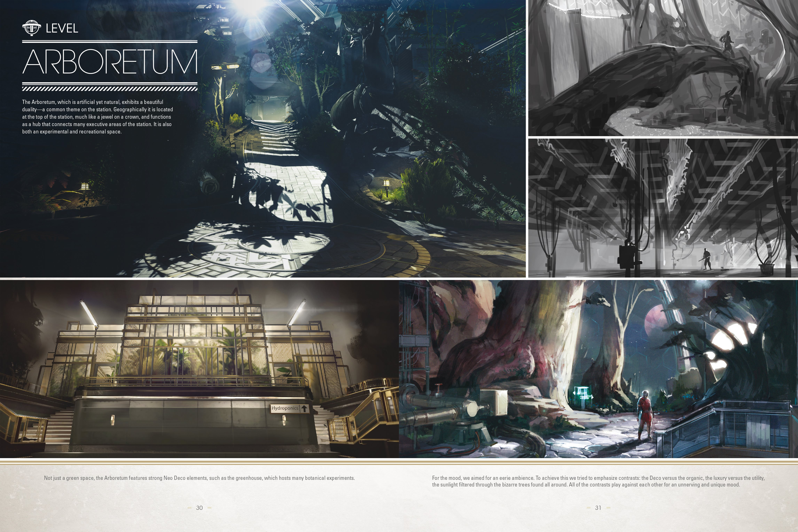This screenshot has height=532, width=798.
Task: Click the Arboretum intro description paragraph
Action: tap(97, 117)
